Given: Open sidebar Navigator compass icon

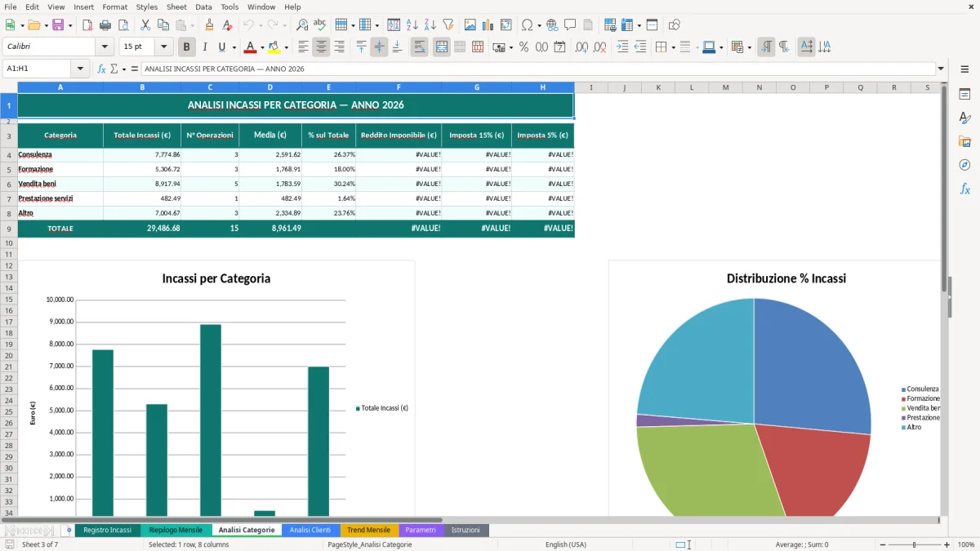Looking at the screenshot, I should tap(964, 165).
